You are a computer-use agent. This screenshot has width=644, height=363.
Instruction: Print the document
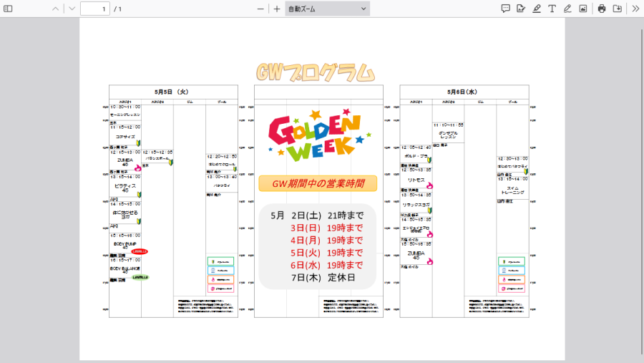point(602,9)
